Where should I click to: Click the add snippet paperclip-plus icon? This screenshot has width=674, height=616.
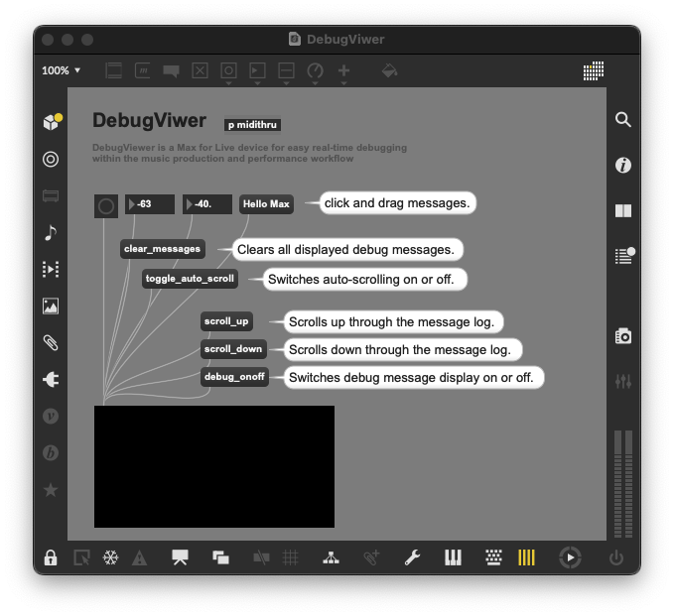tap(371, 557)
